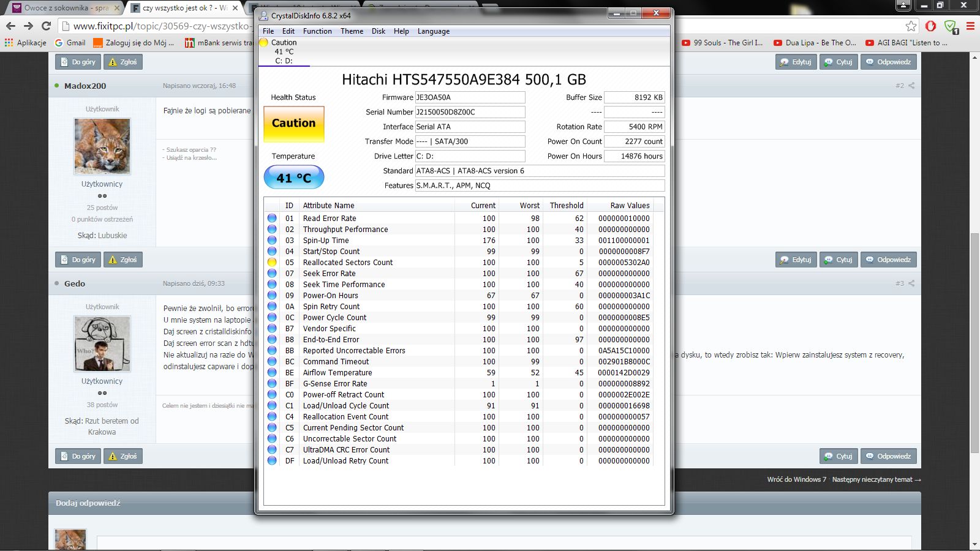Click Madox200 lynx avatar image
980x551 pixels.
tap(102, 146)
